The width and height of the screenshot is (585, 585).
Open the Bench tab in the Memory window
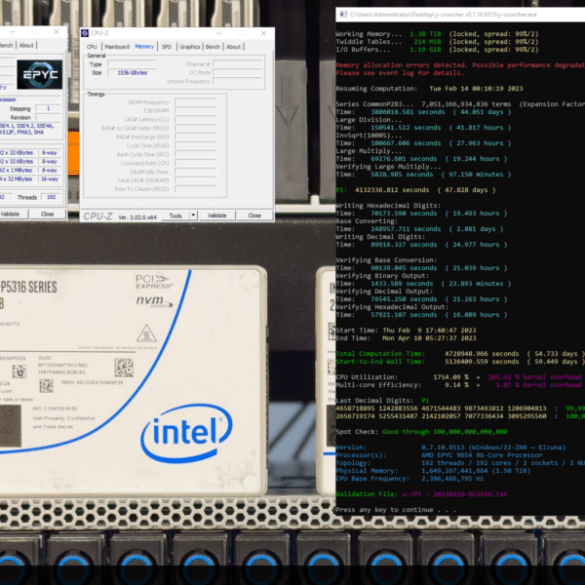pyautogui.click(x=213, y=47)
